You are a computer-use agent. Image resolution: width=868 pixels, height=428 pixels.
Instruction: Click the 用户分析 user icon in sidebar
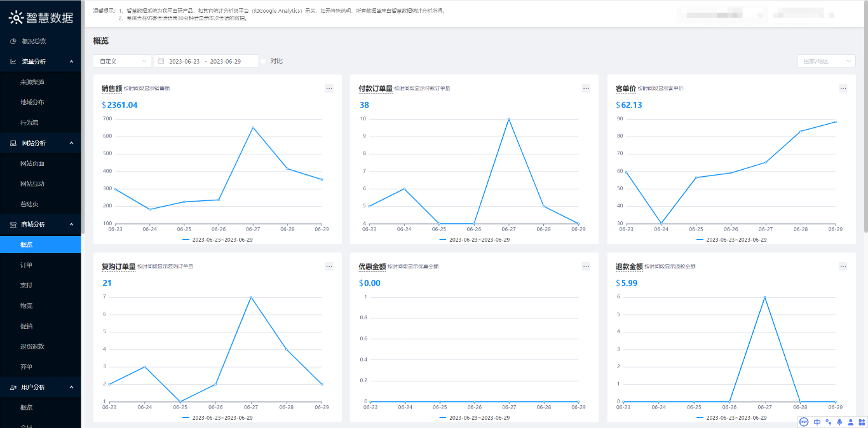point(13,387)
